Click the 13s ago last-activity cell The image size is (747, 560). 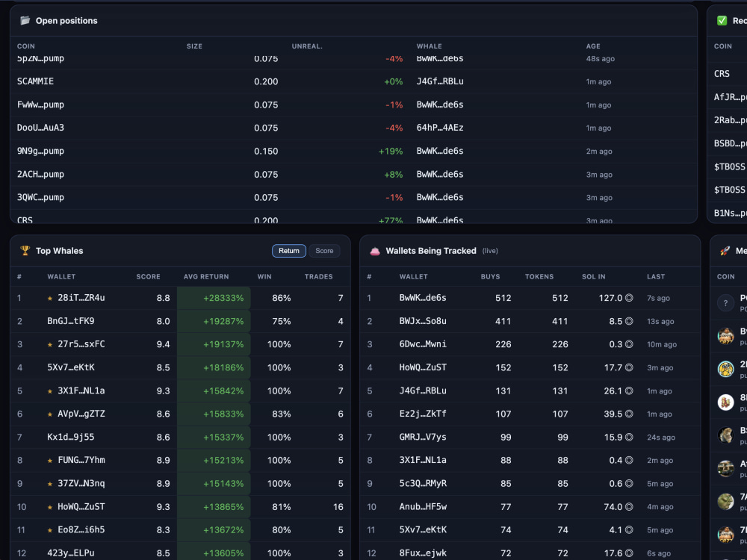[660, 321]
